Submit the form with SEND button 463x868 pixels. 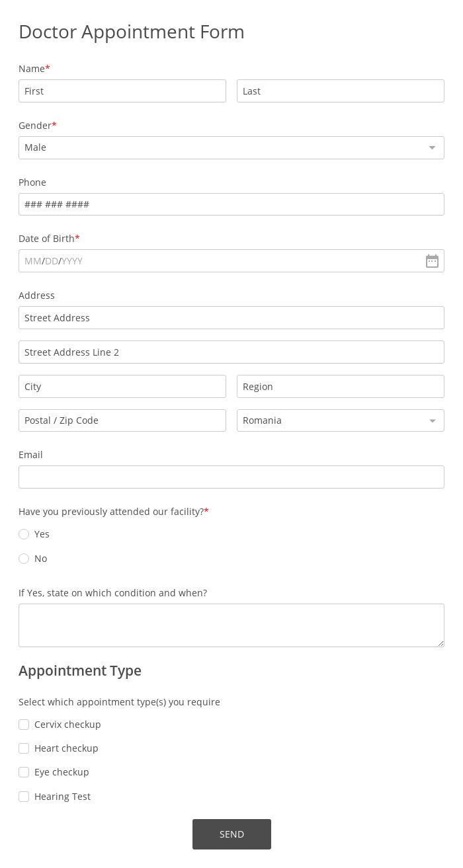coord(232,834)
